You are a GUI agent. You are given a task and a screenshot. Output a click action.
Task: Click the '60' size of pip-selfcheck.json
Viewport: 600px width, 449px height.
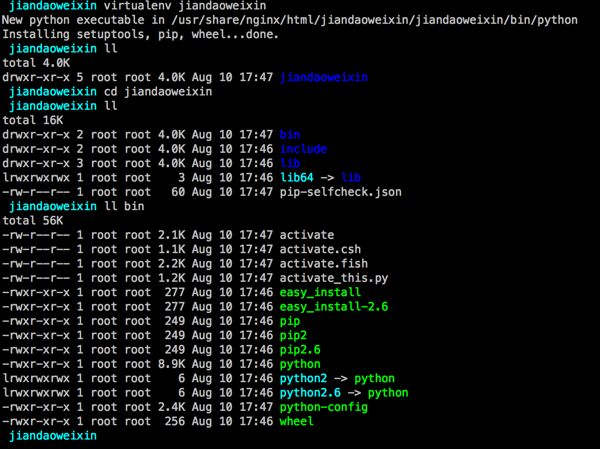[x=178, y=192]
